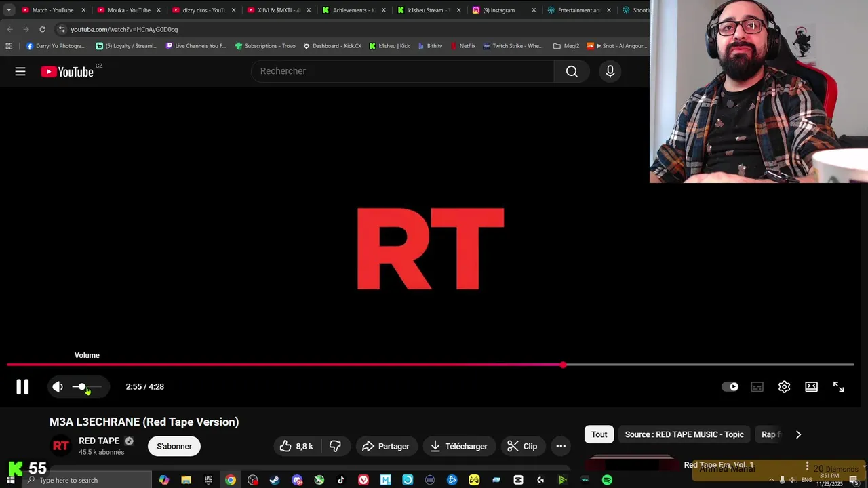Click the Partager share button
This screenshot has width=868, height=488.
click(386, 446)
